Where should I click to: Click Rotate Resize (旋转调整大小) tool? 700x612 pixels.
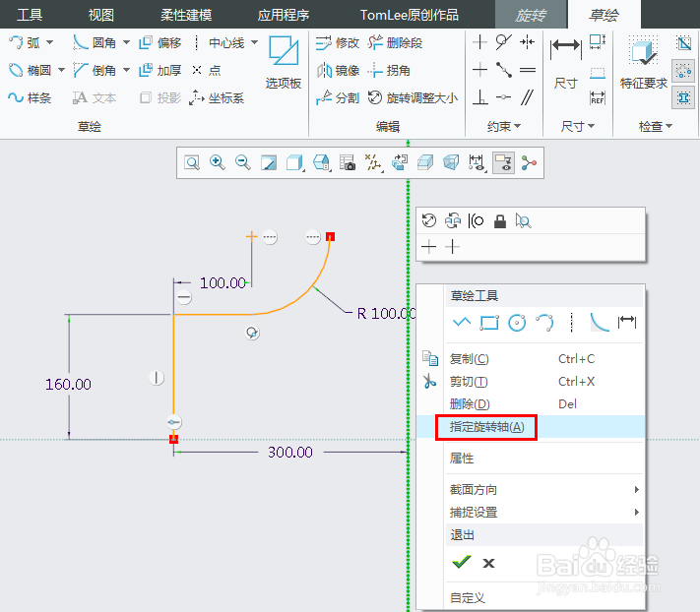[413, 97]
